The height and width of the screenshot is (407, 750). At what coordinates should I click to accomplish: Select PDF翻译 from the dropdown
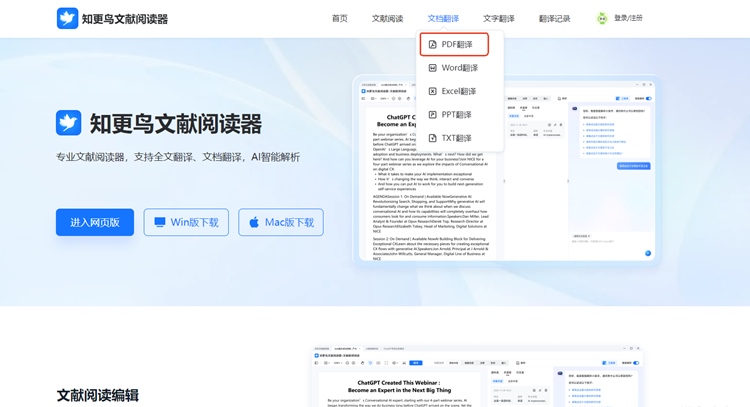(x=454, y=44)
